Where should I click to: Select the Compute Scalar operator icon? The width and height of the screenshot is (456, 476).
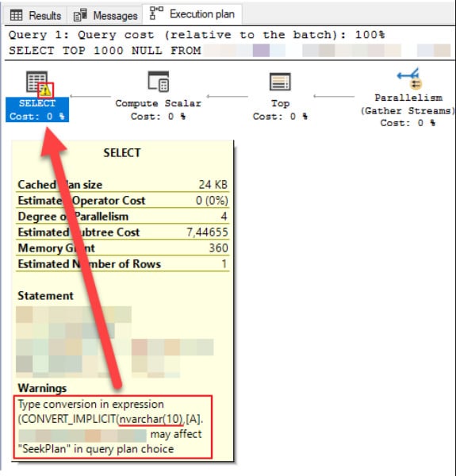tap(159, 81)
